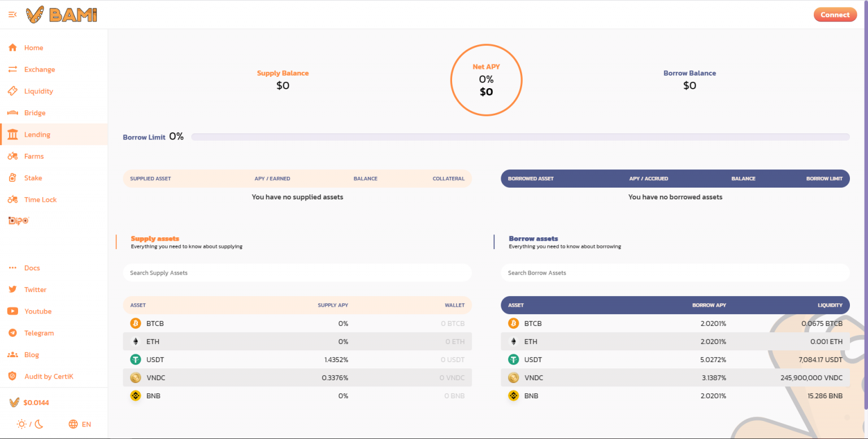Viewport: 868px width, 439px height.
Task: Click the BAMI price butterfly icon
Action: 15,402
